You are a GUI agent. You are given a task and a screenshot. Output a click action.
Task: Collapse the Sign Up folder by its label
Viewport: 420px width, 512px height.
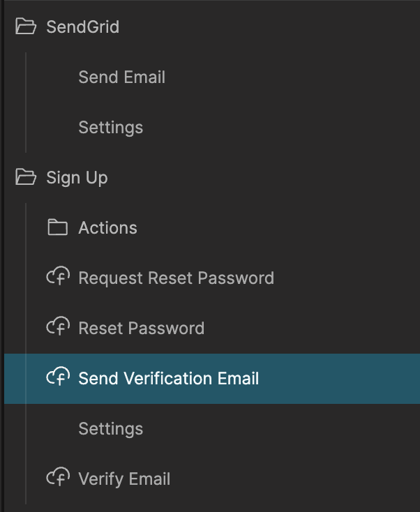pos(77,178)
